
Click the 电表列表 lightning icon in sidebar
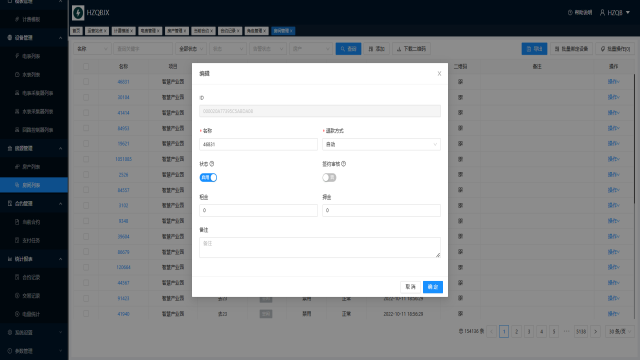point(17,56)
